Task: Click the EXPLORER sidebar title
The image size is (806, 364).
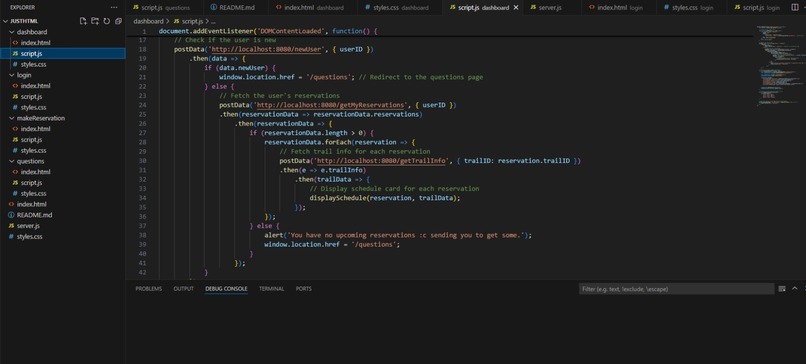Action: [x=24, y=8]
